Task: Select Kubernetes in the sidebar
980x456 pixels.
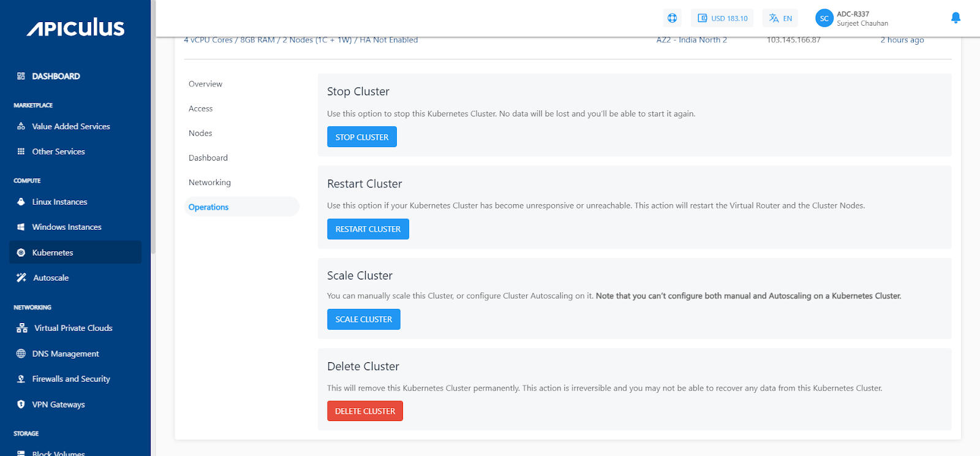Action: (75, 253)
